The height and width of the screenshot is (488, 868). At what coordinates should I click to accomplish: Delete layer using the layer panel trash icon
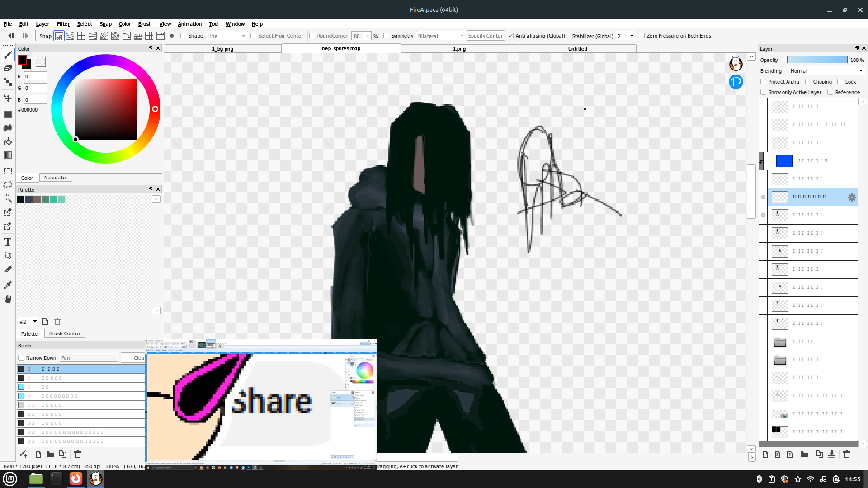coord(847,455)
